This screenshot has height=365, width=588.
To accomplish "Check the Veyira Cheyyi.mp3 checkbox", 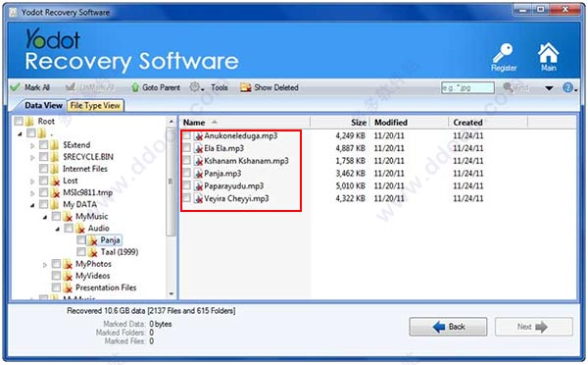I will pos(186,198).
